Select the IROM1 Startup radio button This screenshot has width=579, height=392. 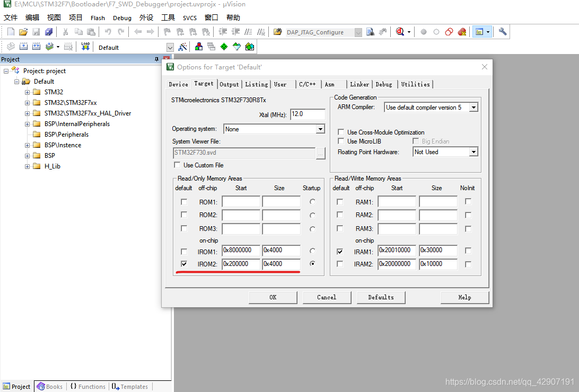point(312,251)
